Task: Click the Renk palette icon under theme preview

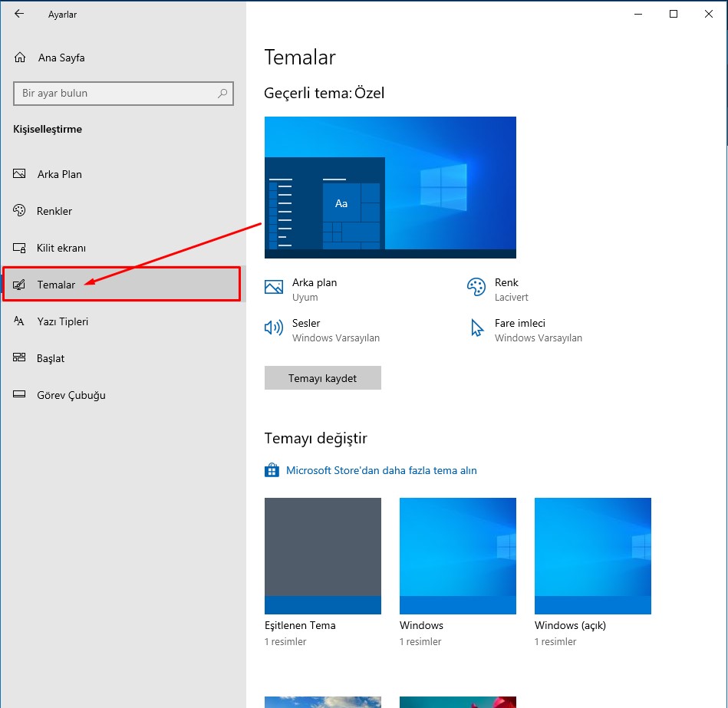Action: (x=476, y=287)
